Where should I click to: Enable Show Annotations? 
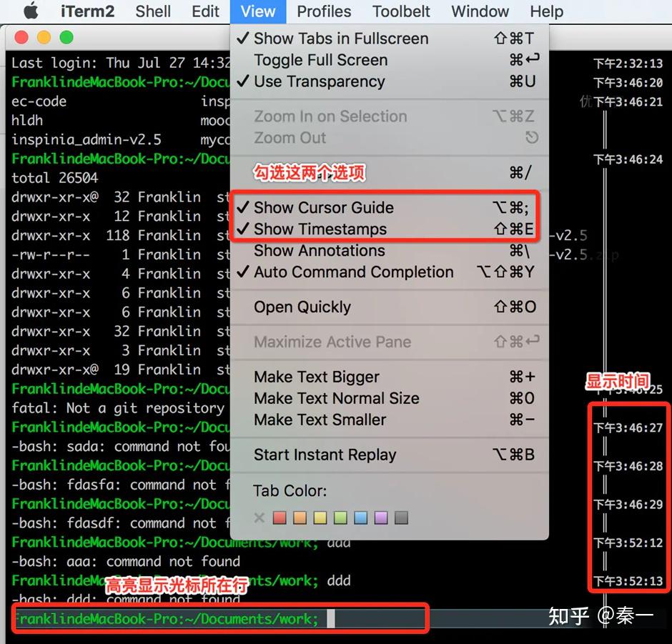click(x=319, y=250)
